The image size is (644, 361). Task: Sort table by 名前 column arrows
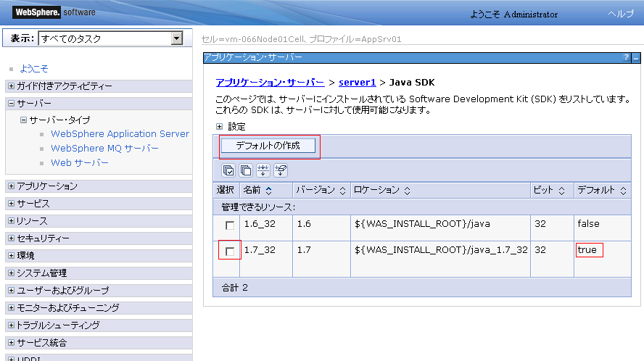[268, 190]
